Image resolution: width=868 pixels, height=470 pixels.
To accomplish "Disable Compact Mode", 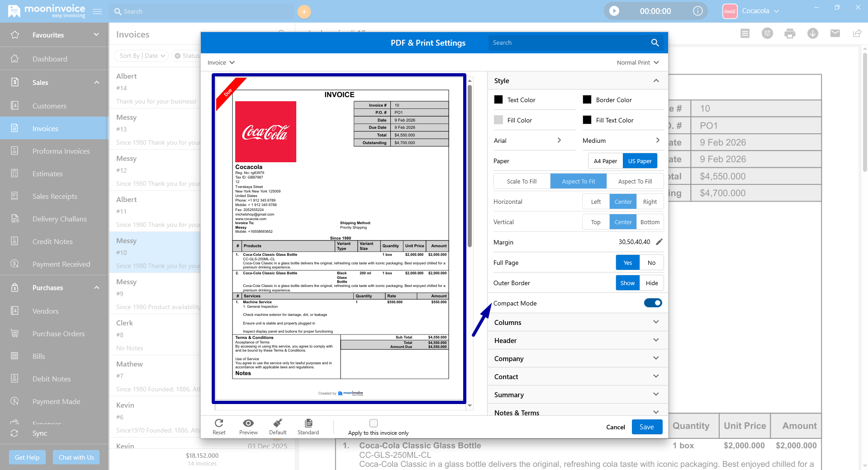I will pos(653,303).
